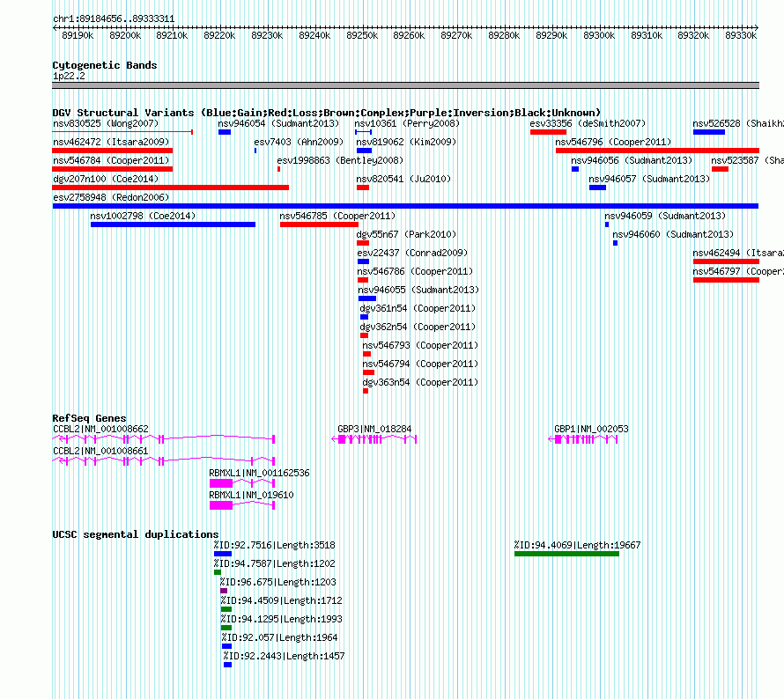784x699 pixels.
Task: Click the esv33356 (deSmith2007) red loss bar
Action: 548,132
